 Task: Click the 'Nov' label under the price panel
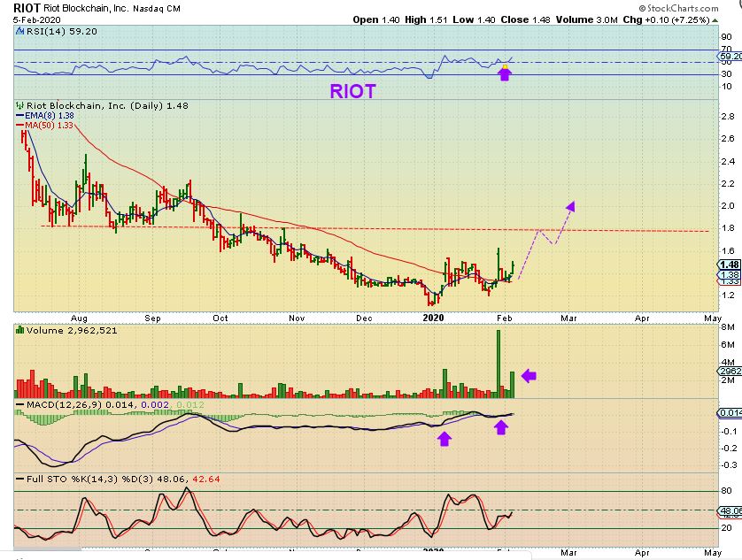point(297,318)
